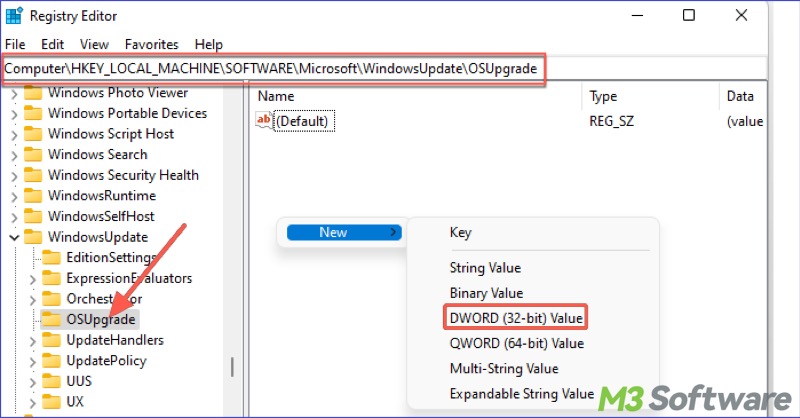
Task: Select the UX subkey
Action: pyautogui.click(x=75, y=402)
